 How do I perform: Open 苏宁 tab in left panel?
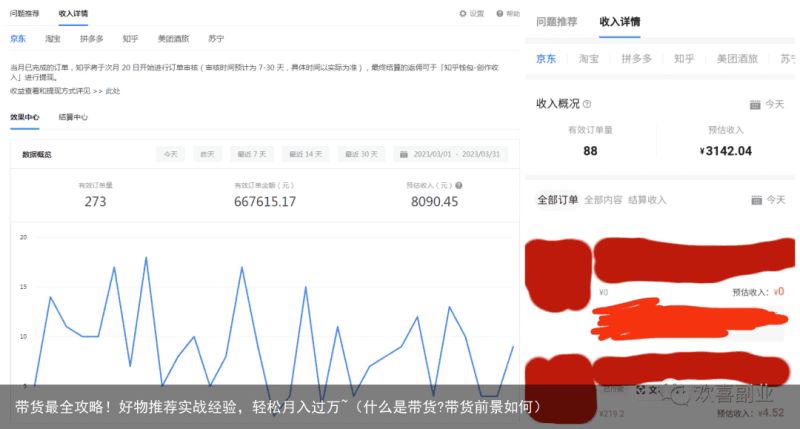216,39
